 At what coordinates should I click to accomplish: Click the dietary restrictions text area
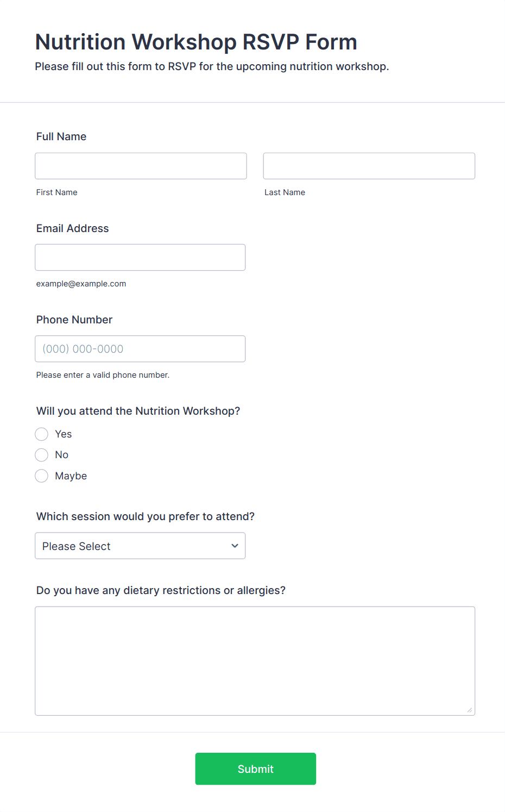255,661
